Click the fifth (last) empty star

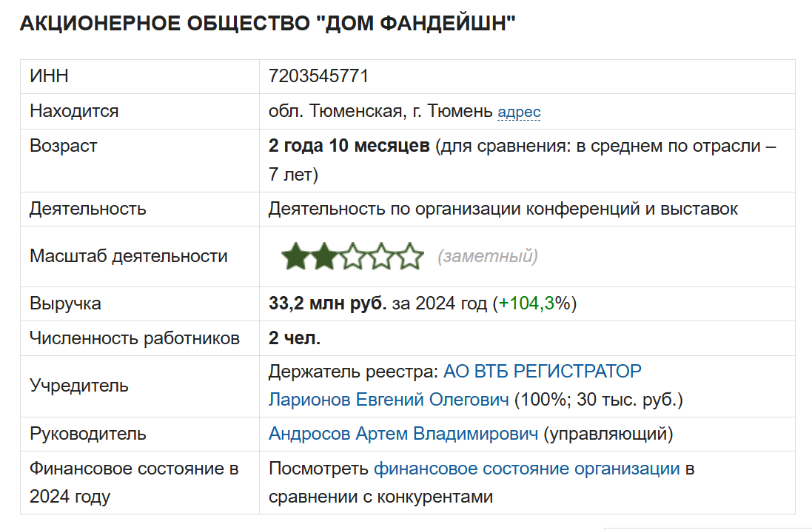pos(409,257)
